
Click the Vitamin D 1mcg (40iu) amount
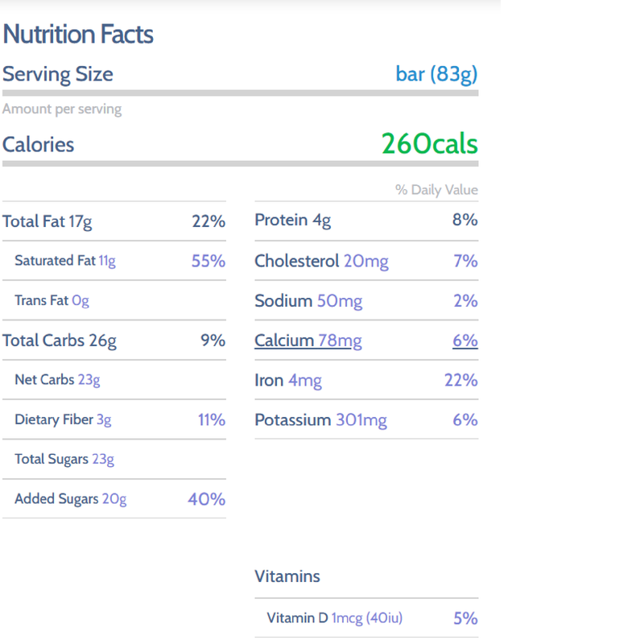367,618
